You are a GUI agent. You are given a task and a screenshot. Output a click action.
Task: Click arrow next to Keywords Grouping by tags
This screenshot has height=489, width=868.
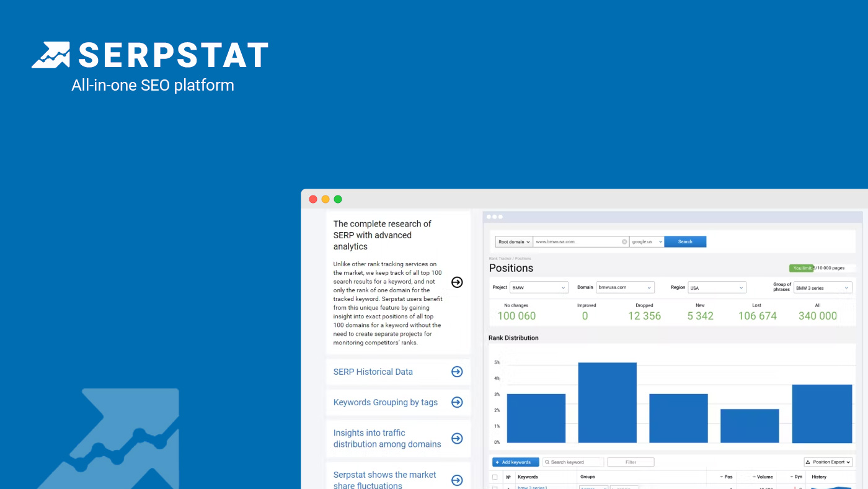(x=457, y=402)
